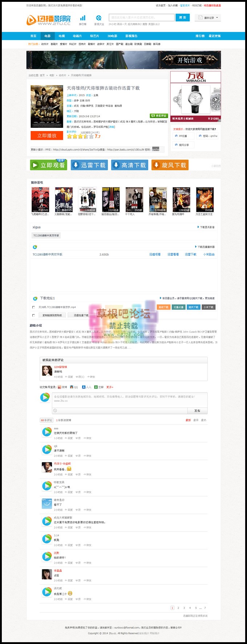Click the 开始游戏 banner button
247x644 pixels.
point(190,60)
